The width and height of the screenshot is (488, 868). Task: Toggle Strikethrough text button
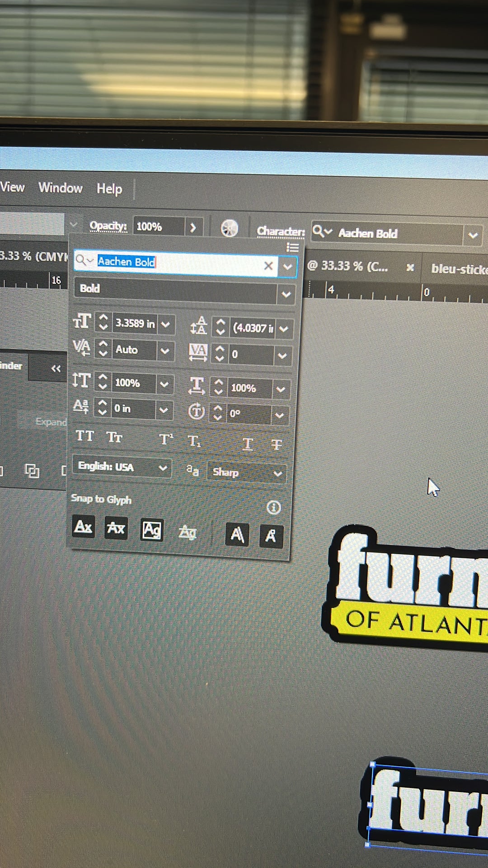(276, 445)
